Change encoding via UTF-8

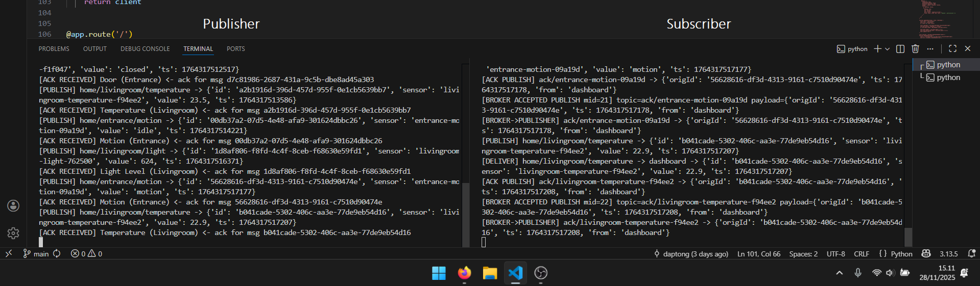tap(836, 254)
